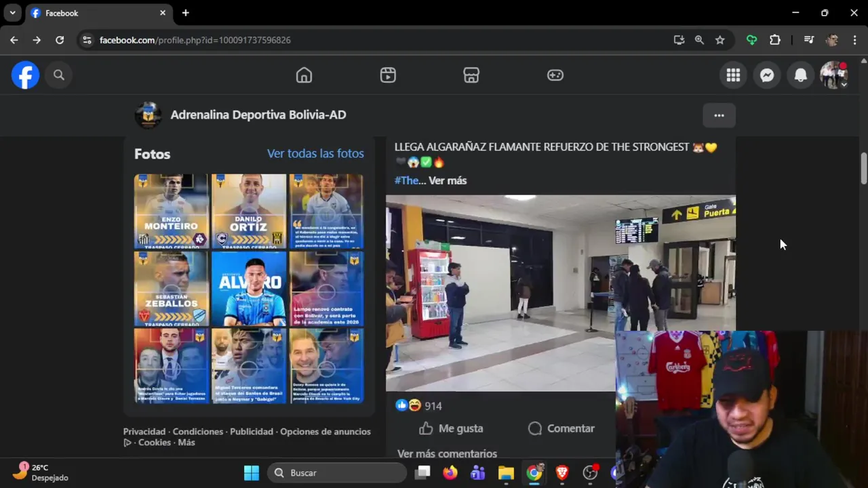Open the Sebastian Zeballos photo

[x=171, y=289]
